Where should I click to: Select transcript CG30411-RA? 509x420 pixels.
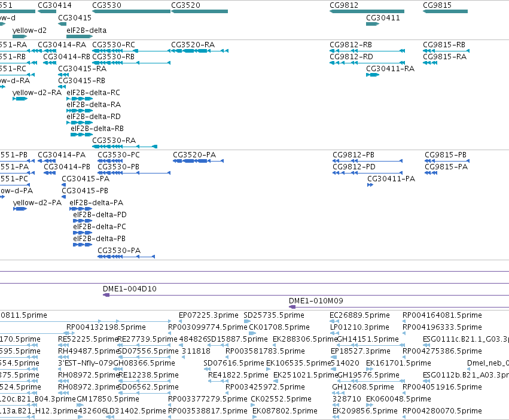click(x=390, y=69)
